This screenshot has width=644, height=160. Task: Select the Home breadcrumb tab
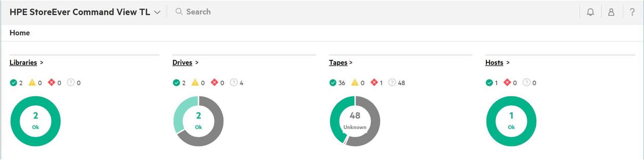20,33
